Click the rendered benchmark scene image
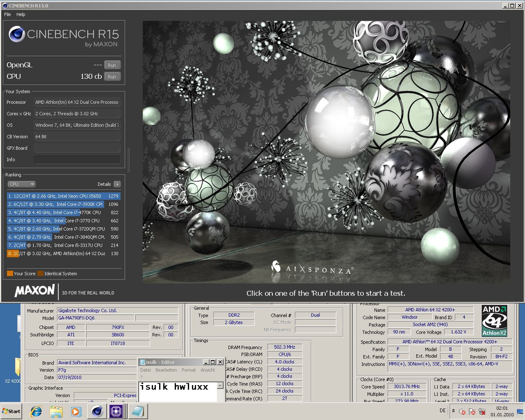 (326, 152)
